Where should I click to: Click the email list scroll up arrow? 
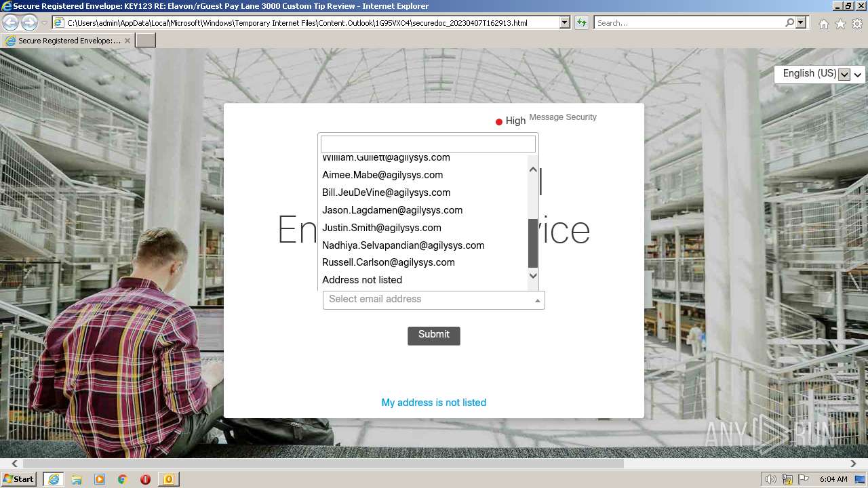(x=533, y=169)
